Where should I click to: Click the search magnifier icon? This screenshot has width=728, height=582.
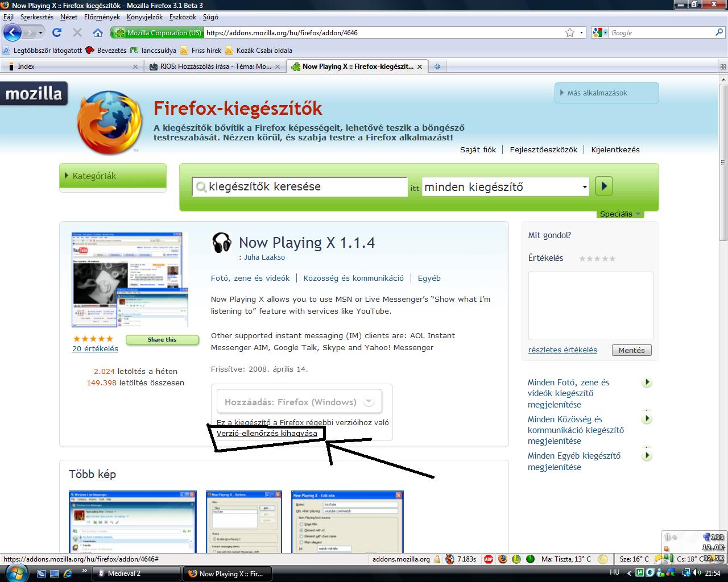coord(719,32)
